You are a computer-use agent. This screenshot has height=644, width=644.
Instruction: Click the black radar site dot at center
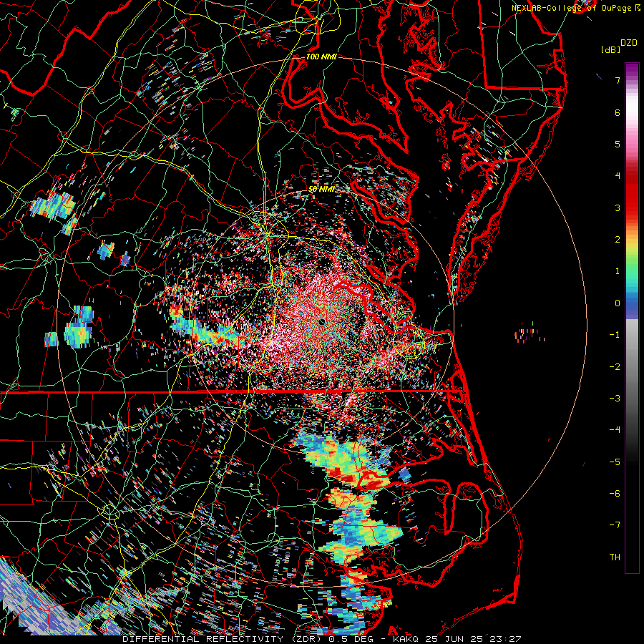coord(321,321)
